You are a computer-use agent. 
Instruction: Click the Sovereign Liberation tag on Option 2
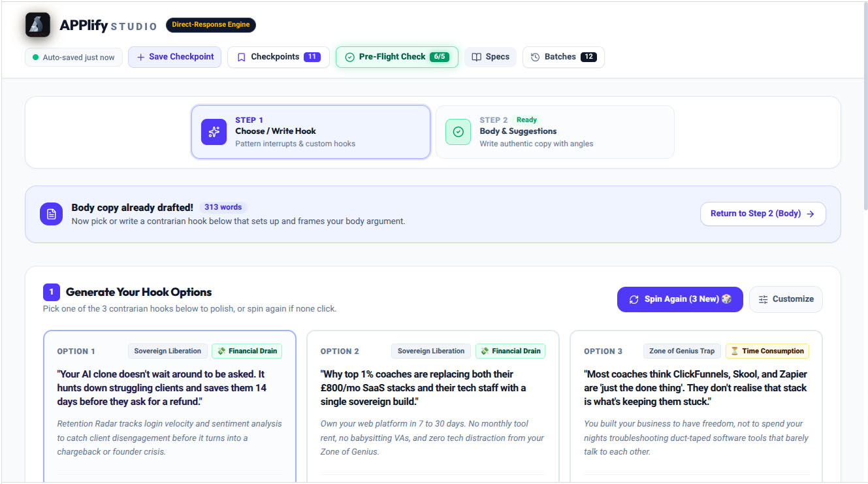431,351
